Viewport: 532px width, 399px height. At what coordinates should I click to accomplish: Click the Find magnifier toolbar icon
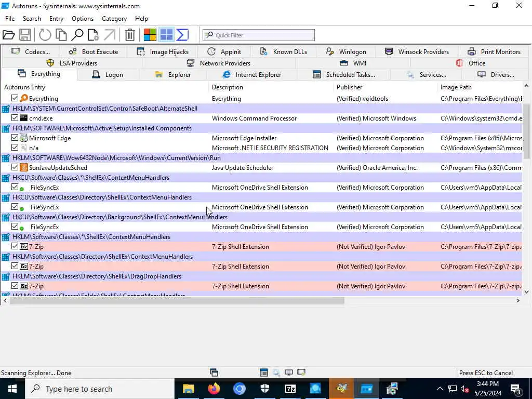tap(77, 35)
